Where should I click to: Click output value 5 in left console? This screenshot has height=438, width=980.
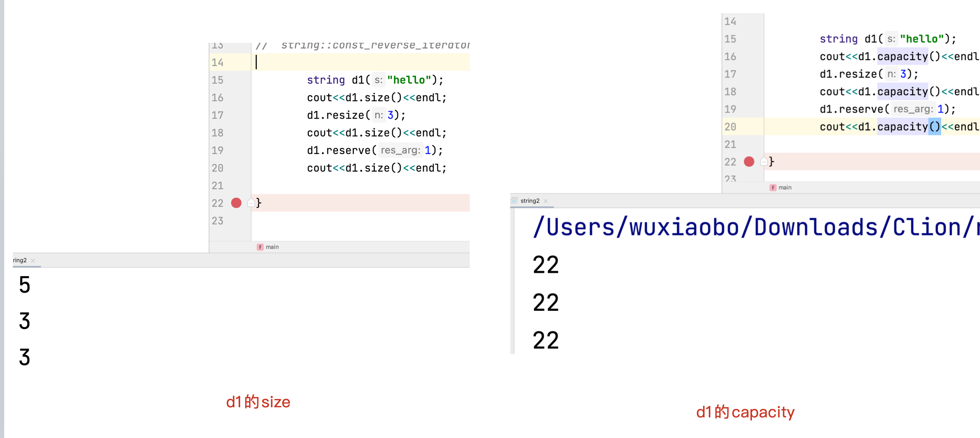tap(25, 284)
